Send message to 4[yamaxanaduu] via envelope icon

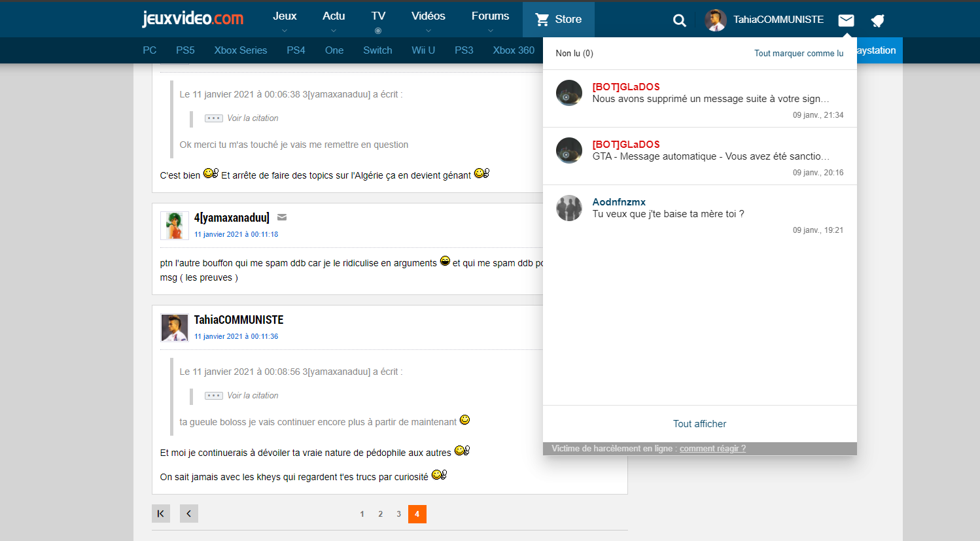tap(282, 217)
